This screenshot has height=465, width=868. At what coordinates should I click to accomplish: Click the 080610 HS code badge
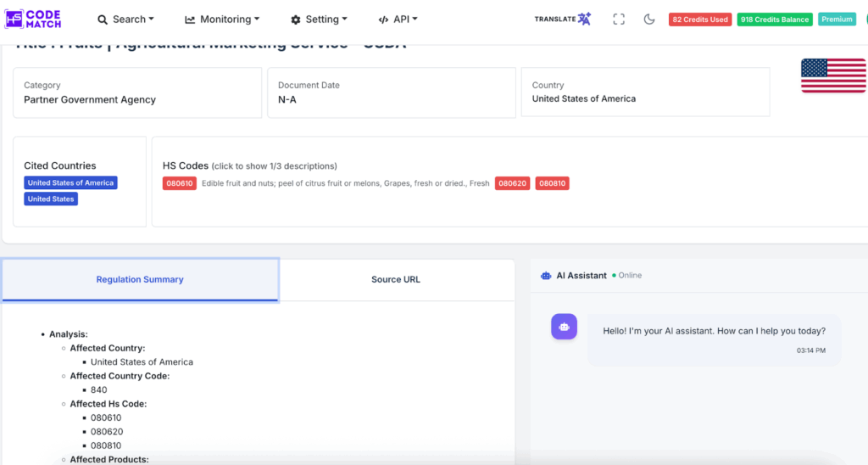coord(179,183)
